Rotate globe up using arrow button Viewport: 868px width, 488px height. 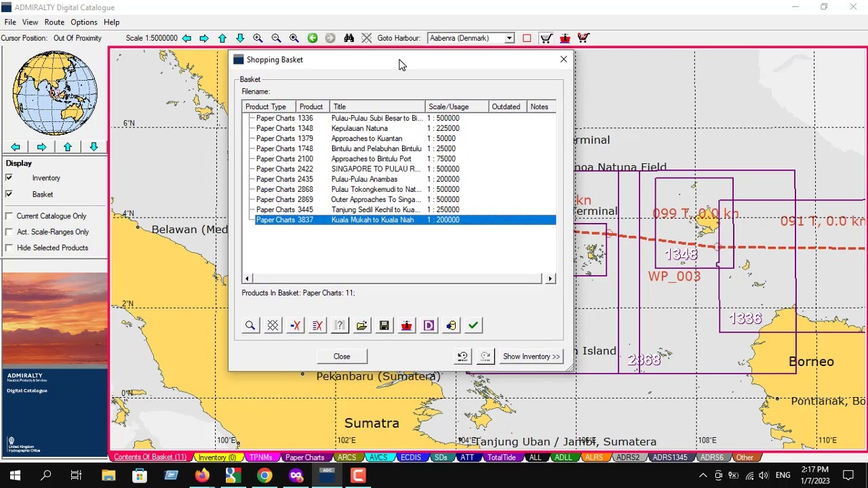coord(68,147)
